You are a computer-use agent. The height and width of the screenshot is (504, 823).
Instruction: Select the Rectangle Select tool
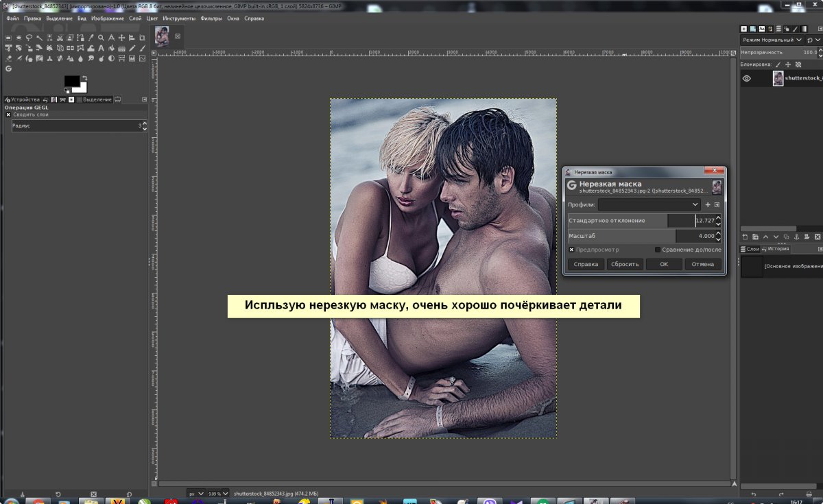[8, 38]
